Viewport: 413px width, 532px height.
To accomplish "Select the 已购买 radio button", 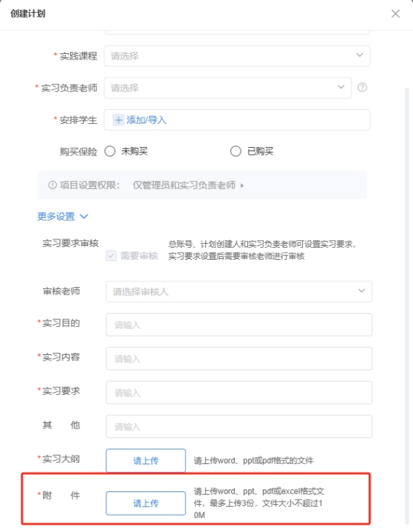I will point(235,151).
